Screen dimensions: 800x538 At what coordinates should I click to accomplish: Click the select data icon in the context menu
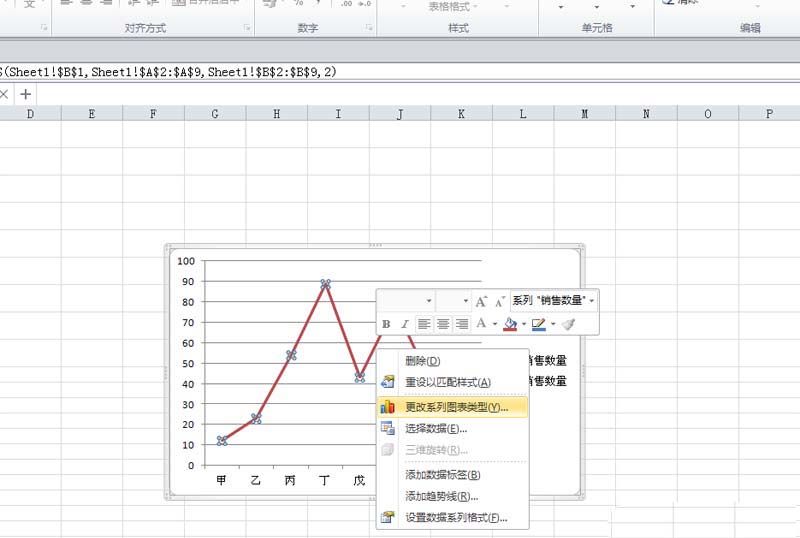[388, 428]
